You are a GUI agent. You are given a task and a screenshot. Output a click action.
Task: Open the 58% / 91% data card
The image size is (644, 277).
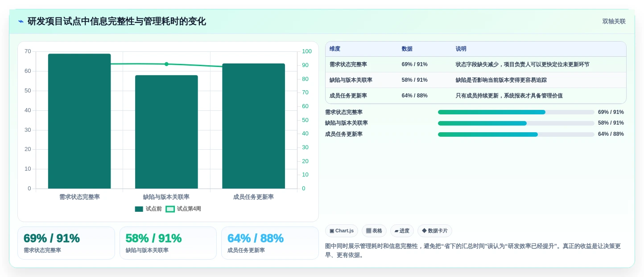[168, 243]
